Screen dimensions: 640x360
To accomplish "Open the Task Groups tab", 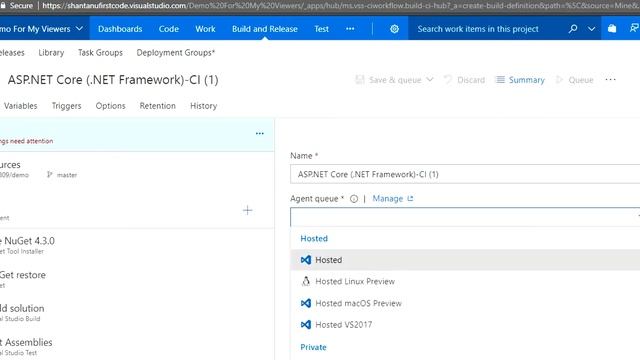I will click(100, 53).
